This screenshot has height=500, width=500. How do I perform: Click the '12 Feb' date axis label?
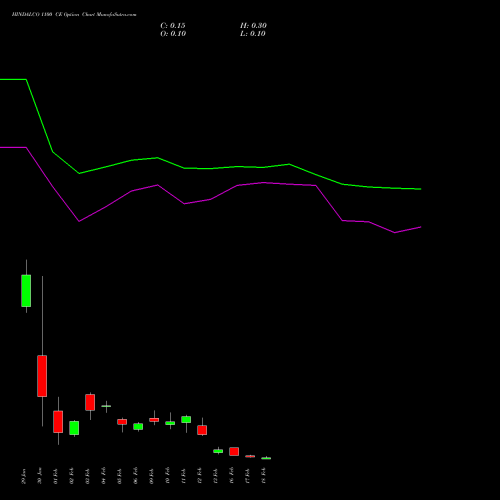pyautogui.click(x=200, y=476)
